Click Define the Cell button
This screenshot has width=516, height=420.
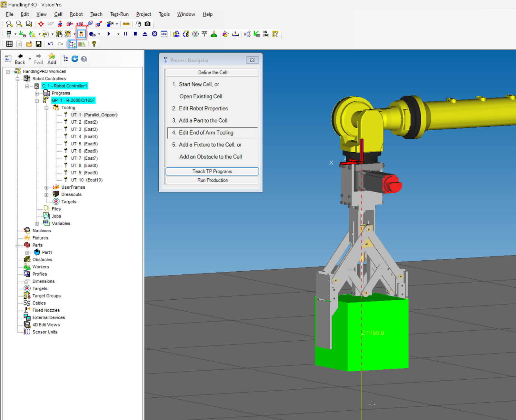pos(212,72)
